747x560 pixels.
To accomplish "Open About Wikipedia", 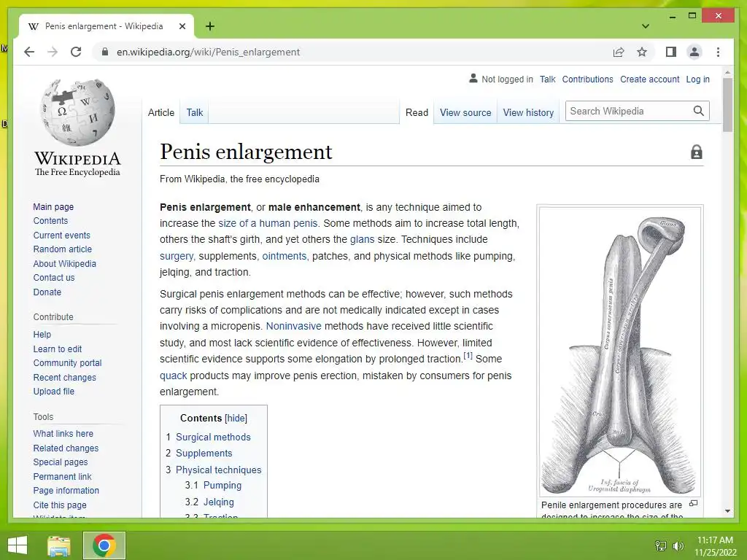I will pos(64,263).
